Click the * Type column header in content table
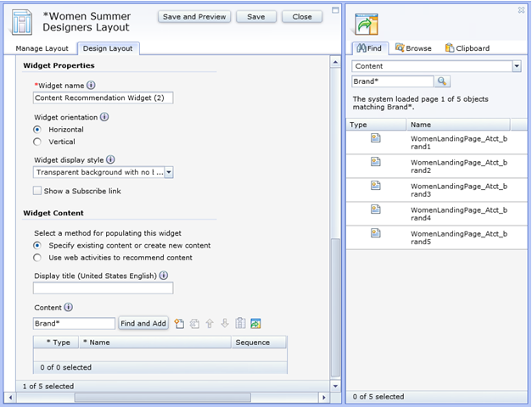This screenshot has height=407, width=532. tap(56, 343)
